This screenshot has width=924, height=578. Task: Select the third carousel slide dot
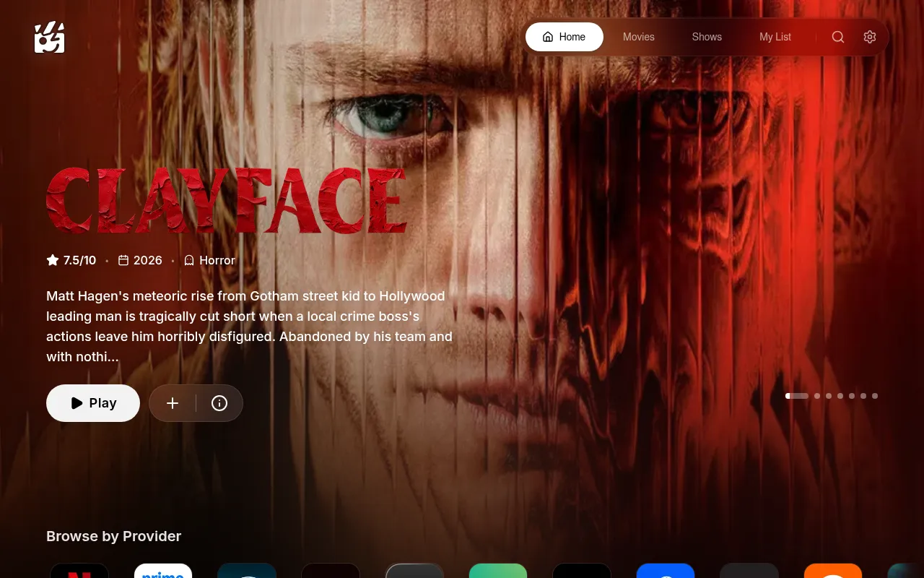coord(829,396)
